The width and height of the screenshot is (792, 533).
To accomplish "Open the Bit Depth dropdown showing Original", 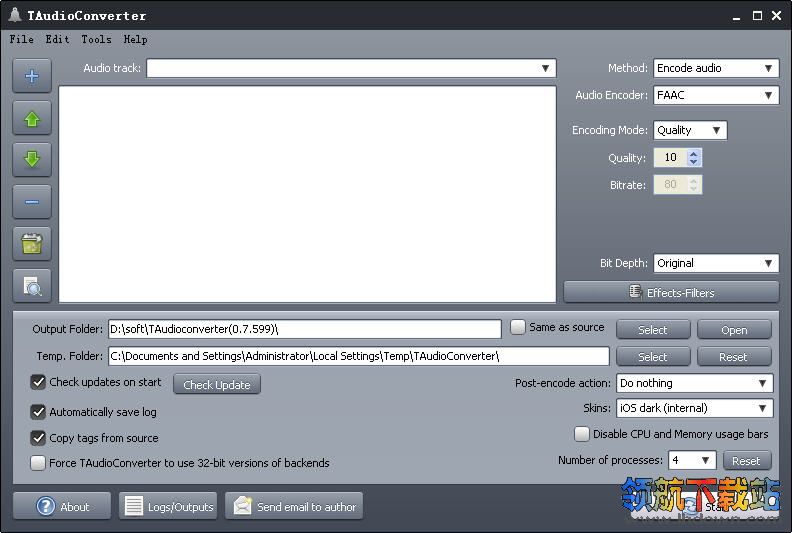I will [716, 263].
